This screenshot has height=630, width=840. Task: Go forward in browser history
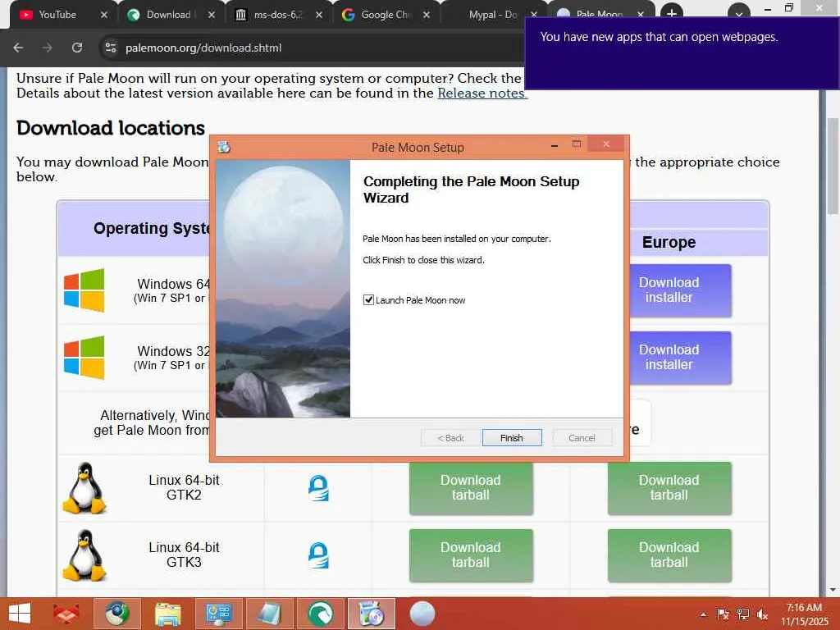48,48
